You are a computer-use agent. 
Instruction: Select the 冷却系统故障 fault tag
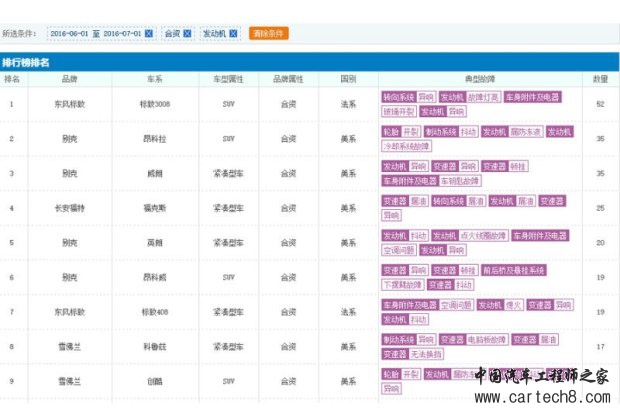[x=407, y=146]
